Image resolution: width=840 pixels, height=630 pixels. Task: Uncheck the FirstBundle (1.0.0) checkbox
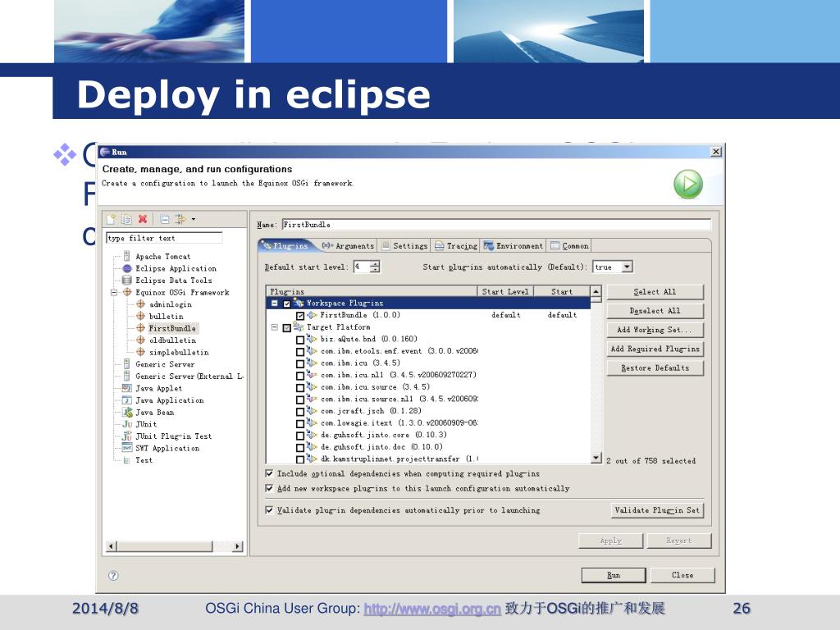click(300, 316)
